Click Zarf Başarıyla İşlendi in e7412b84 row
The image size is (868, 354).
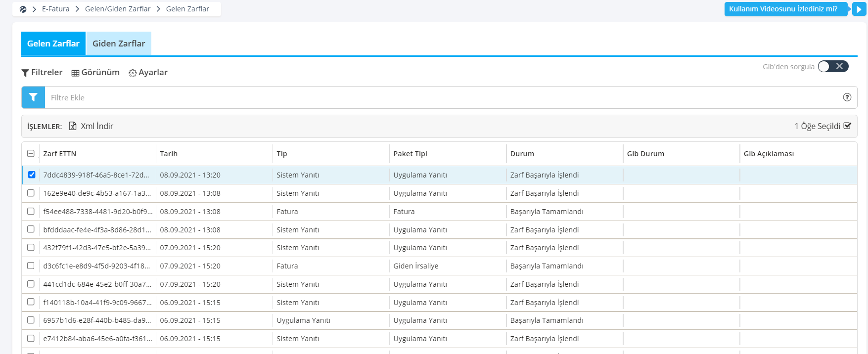click(545, 339)
